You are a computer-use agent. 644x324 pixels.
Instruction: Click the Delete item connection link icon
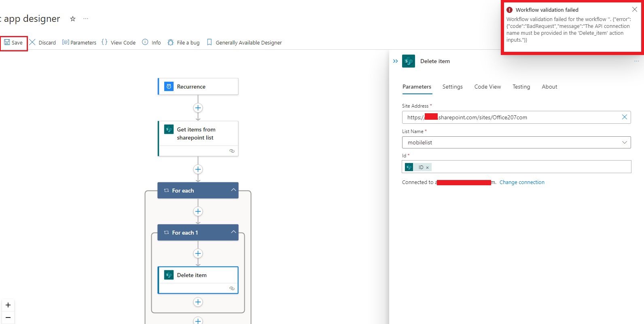(x=232, y=288)
